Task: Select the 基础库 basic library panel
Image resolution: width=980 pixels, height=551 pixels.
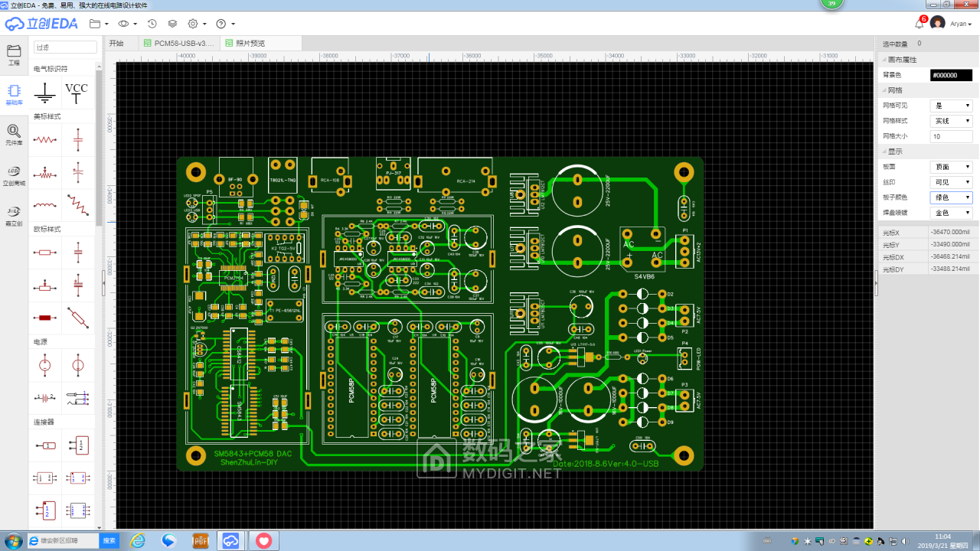Action: (14, 95)
